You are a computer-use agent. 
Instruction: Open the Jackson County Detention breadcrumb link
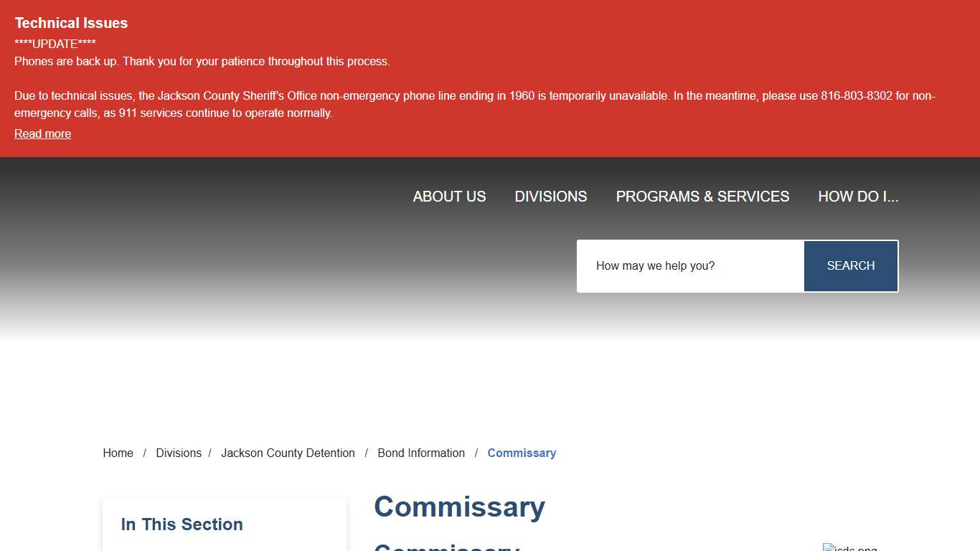(288, 453)
